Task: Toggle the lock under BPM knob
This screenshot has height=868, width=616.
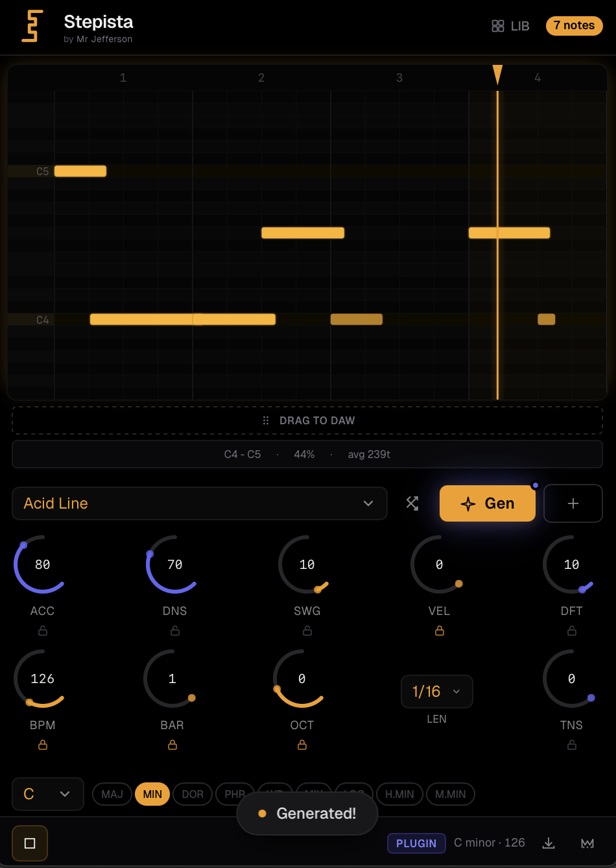Action: click(43, 745)
